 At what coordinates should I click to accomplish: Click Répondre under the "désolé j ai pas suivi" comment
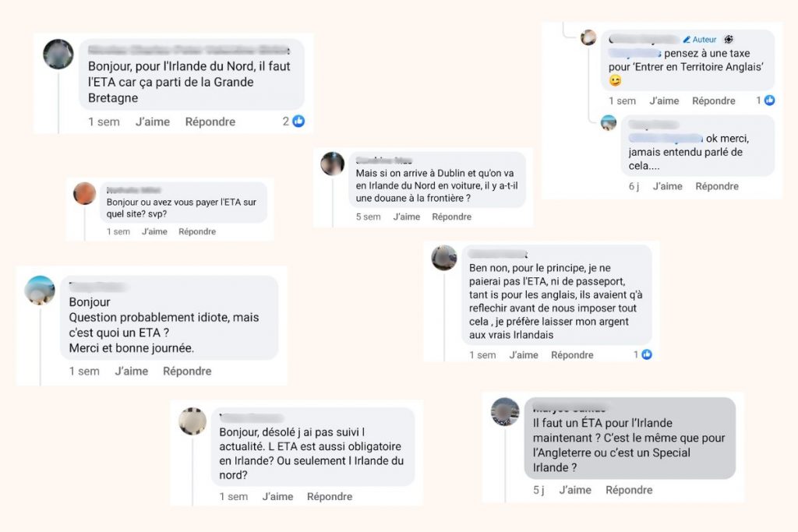[x=329, y=496]
